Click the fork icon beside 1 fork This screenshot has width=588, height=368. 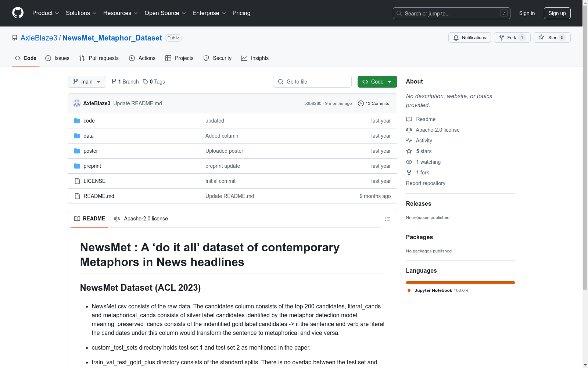pyautogui.click(x=409, y=173)
